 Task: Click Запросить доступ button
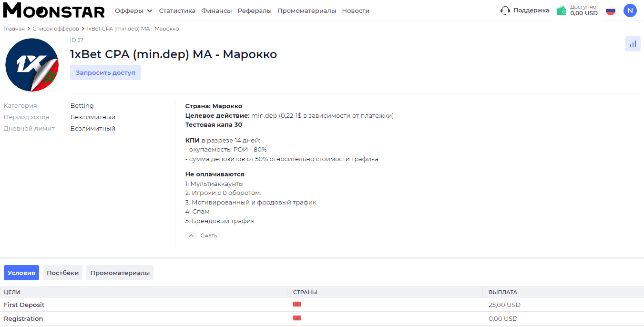coord(105,72)
